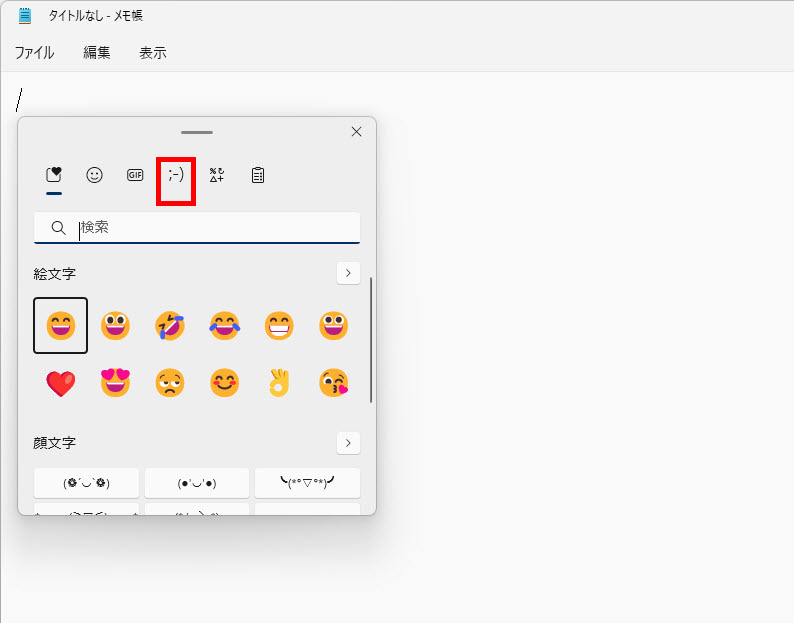Switch to the emoji smiley tab

94,175
